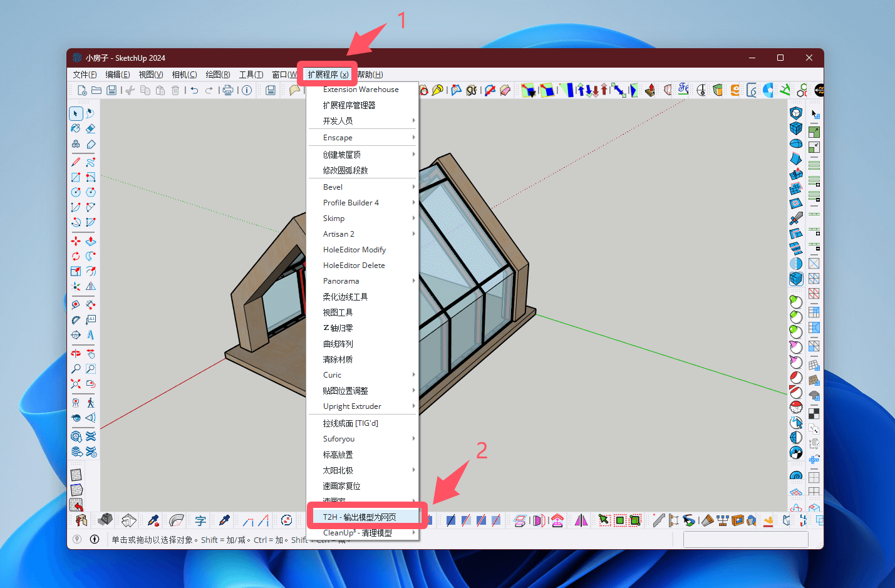This screenshot has height=588, width=895.
Task: Open the 相机(C) menu
Action: [x=184, y=75]
